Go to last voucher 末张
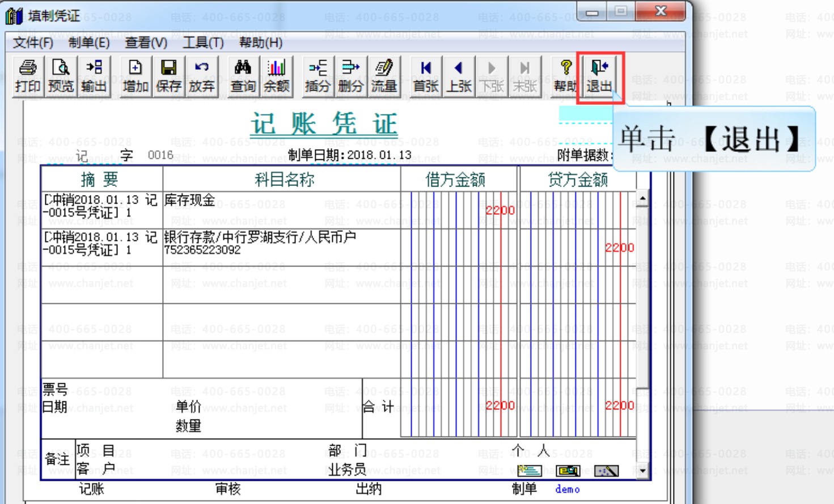The image size is (834, 504). click(x=524, y=76)
